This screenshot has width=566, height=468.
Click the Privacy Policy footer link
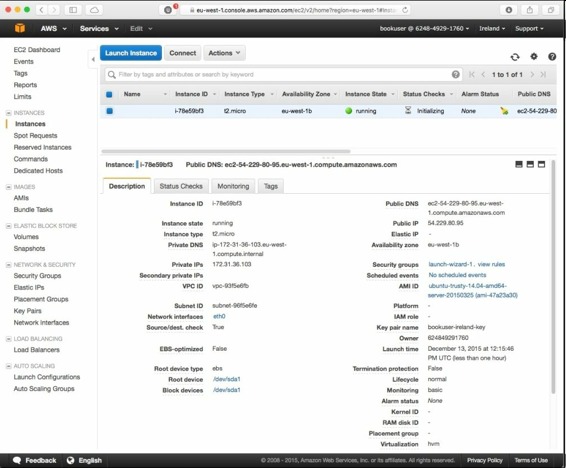coord(484,460)
